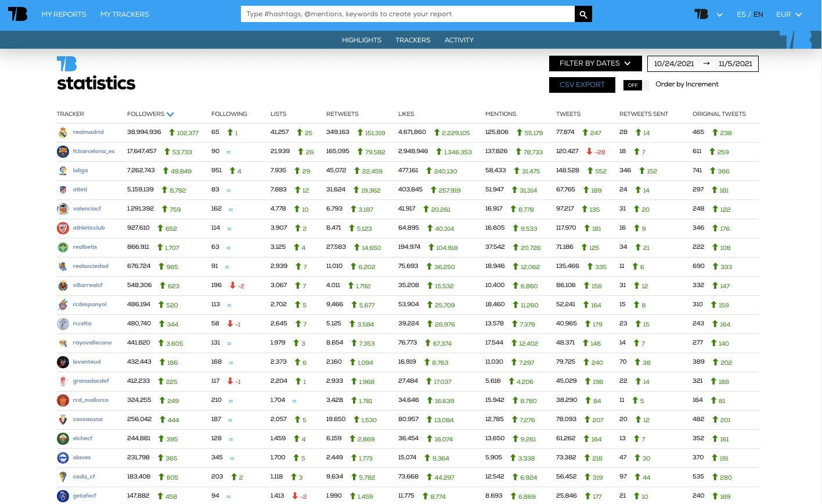Switch to Activity tab

(459, 40)
